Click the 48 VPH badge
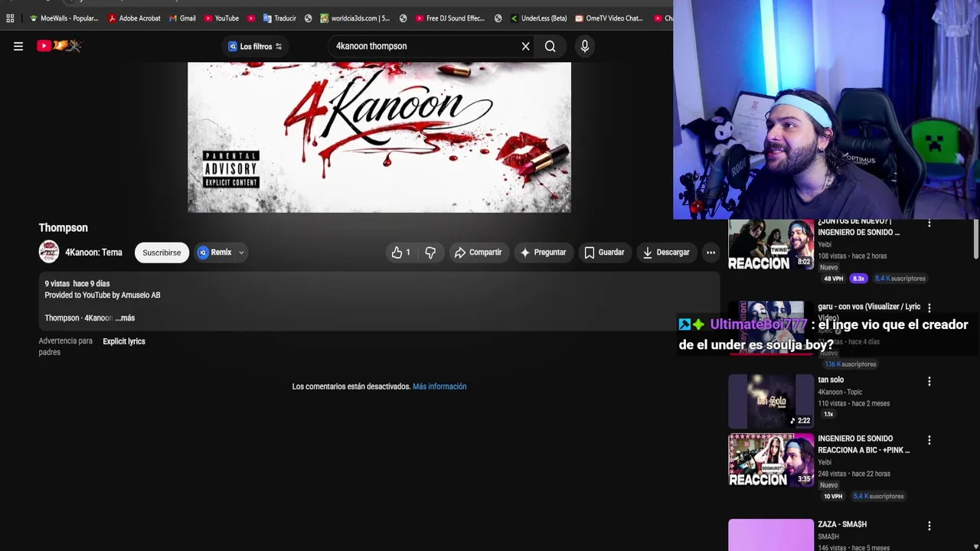The height and width of the screenshot is (551, 980). click(x=833, y=279)
